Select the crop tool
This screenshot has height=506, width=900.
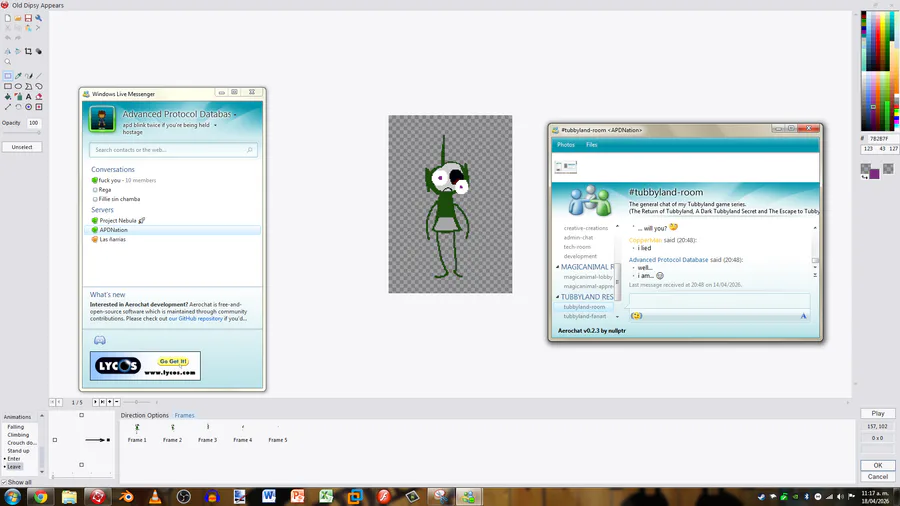28,51
